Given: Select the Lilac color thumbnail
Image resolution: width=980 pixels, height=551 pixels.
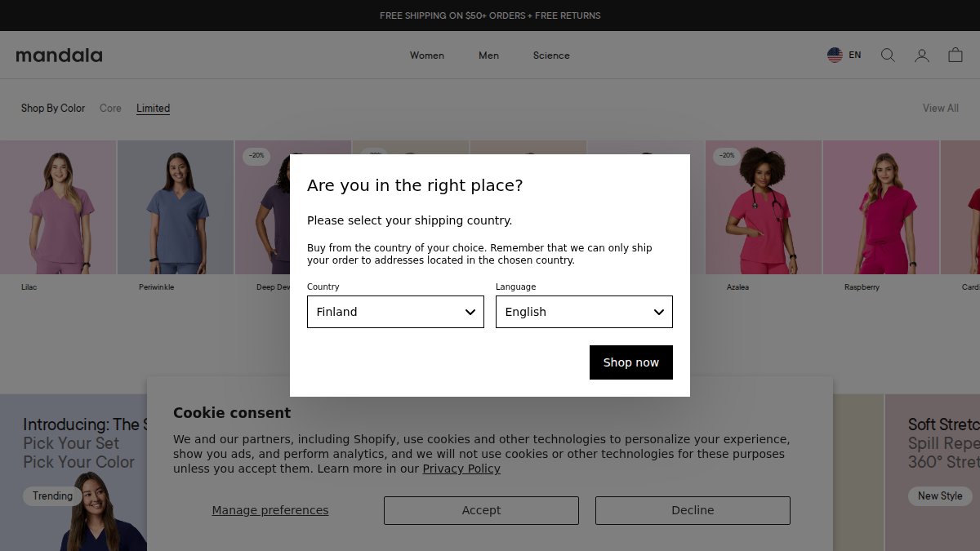Looking at the screenshot, I should 58,207.
